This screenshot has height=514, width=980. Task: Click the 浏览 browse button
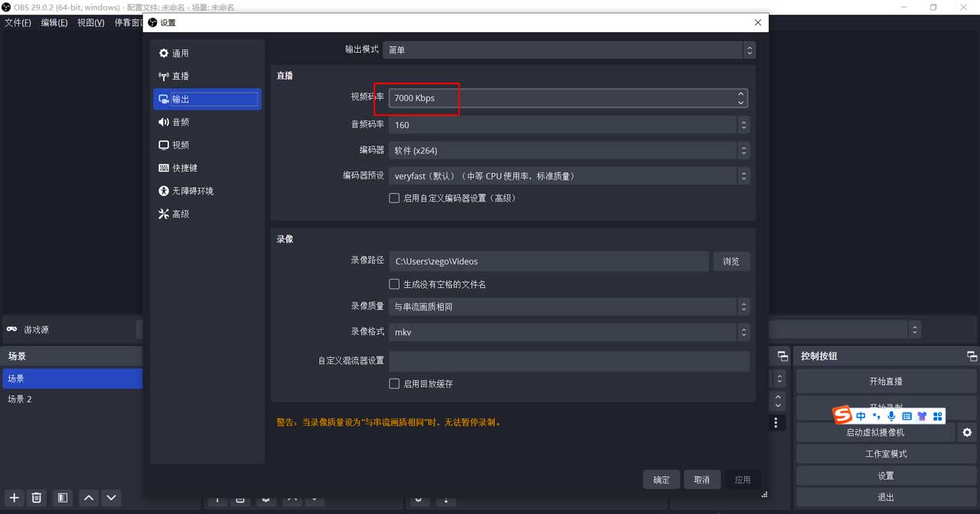click(731, 261)
